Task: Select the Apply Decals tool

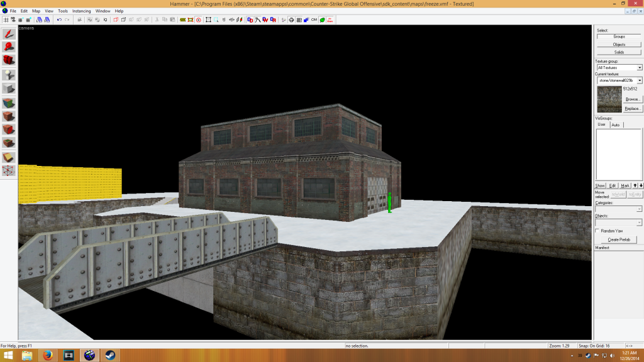Action: click(x=9, y=129)
